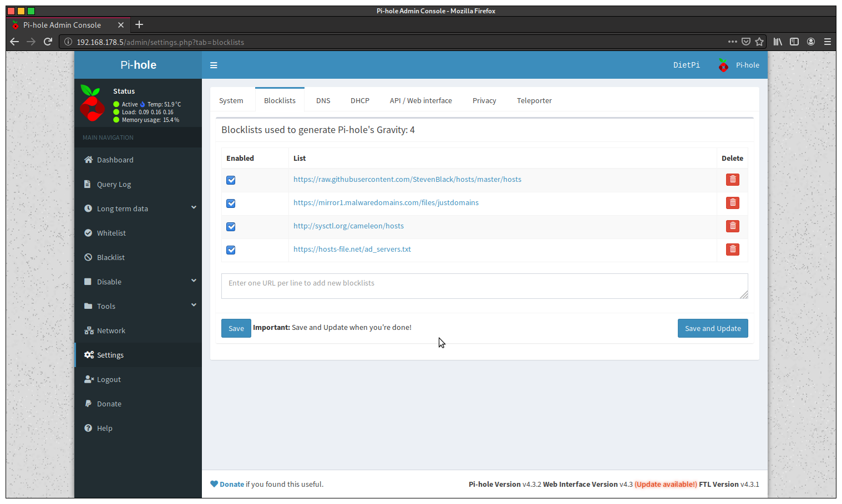Click the Firefox address bar URL

tap(160, 42)
